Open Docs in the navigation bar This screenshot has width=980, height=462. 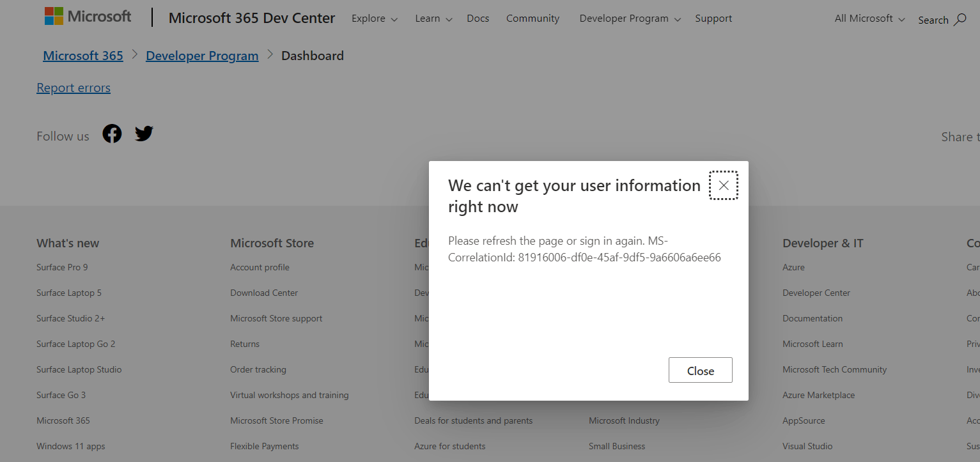(x=478, y=19)
